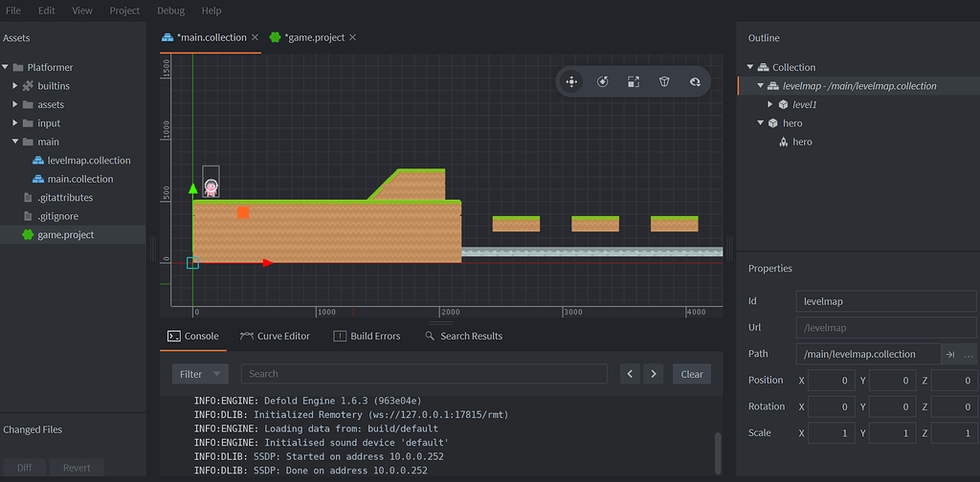Toggle the perspective camera icon

tap(663, 82)
